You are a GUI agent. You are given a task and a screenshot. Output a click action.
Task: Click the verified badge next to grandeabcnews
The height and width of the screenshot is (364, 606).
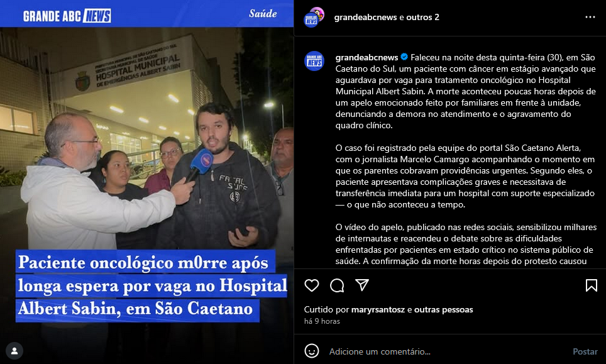(x=404, y=57)
